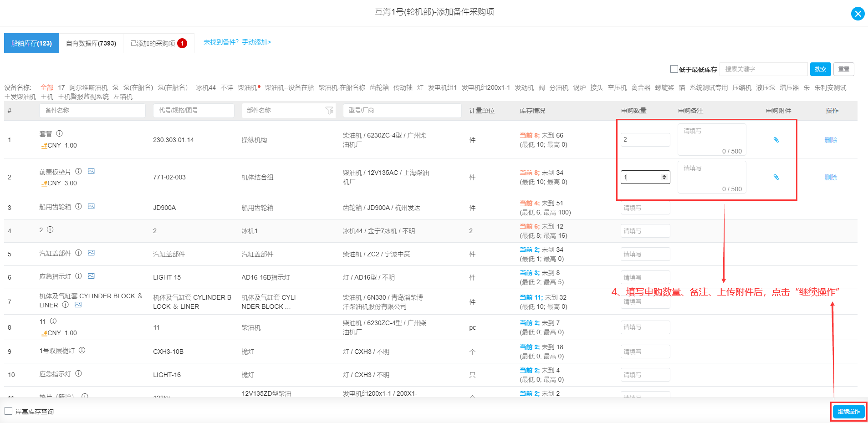Click quantity field for 船用齿轮箱 row
This screenshot has height=423, width=868.
point(645,208)
